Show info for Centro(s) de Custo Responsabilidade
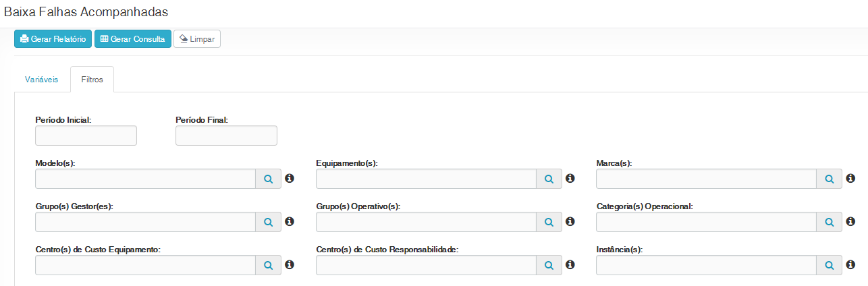 [570, 265]
